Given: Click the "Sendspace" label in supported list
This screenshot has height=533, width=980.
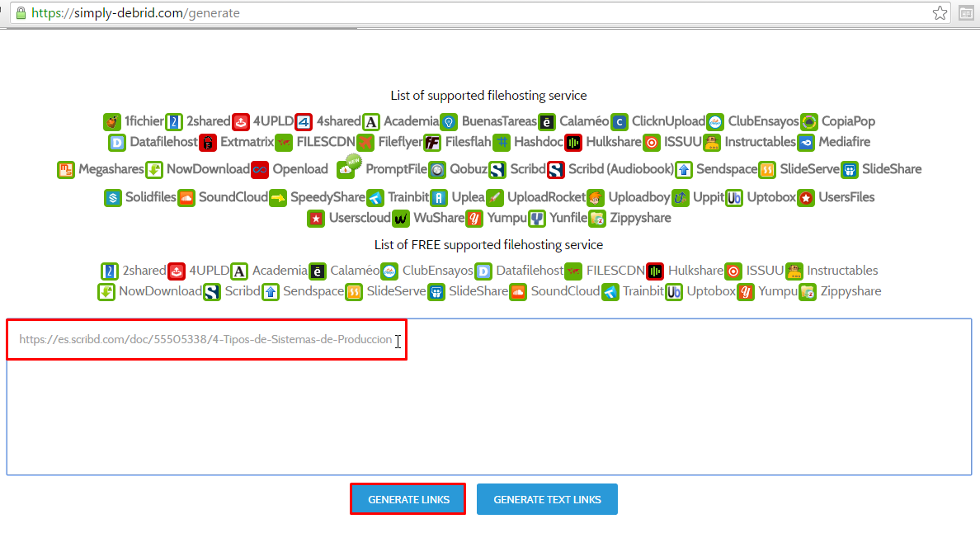Looking at the screenshot, I should 727,169.
